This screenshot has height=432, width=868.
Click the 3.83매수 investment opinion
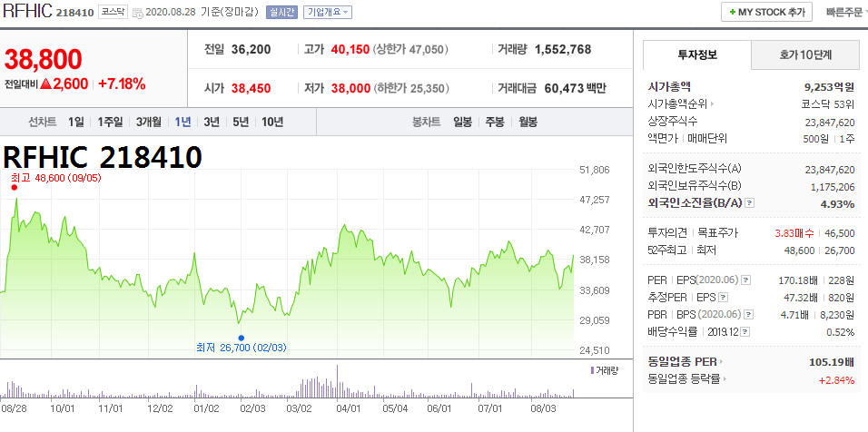[x=795, y=233]
